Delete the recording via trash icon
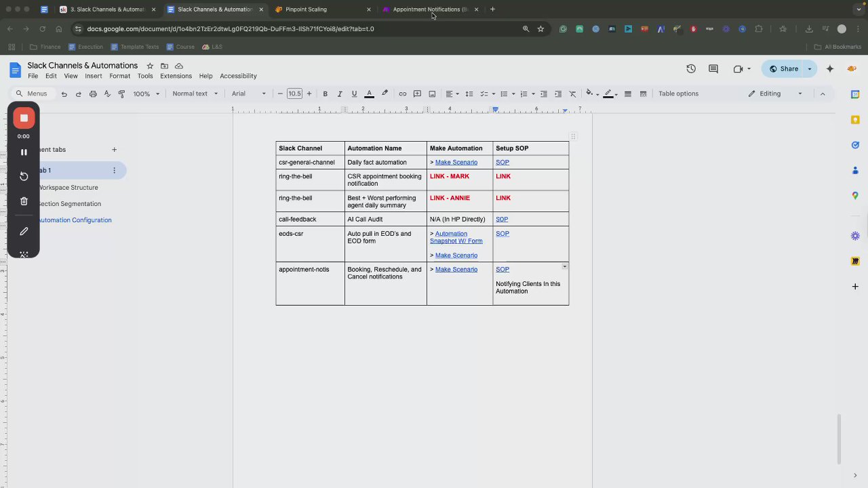The image size is (868, 488). (x=24, y=201)
